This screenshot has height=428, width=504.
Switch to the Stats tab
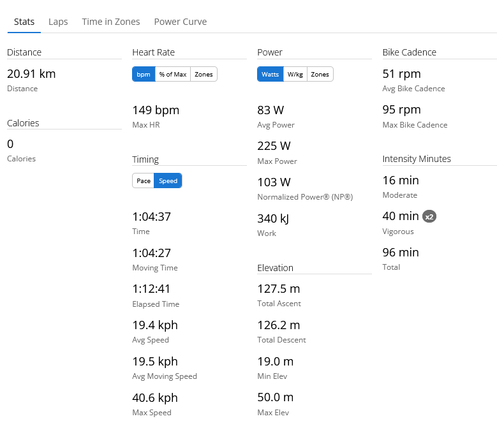[x=24, y=22]
